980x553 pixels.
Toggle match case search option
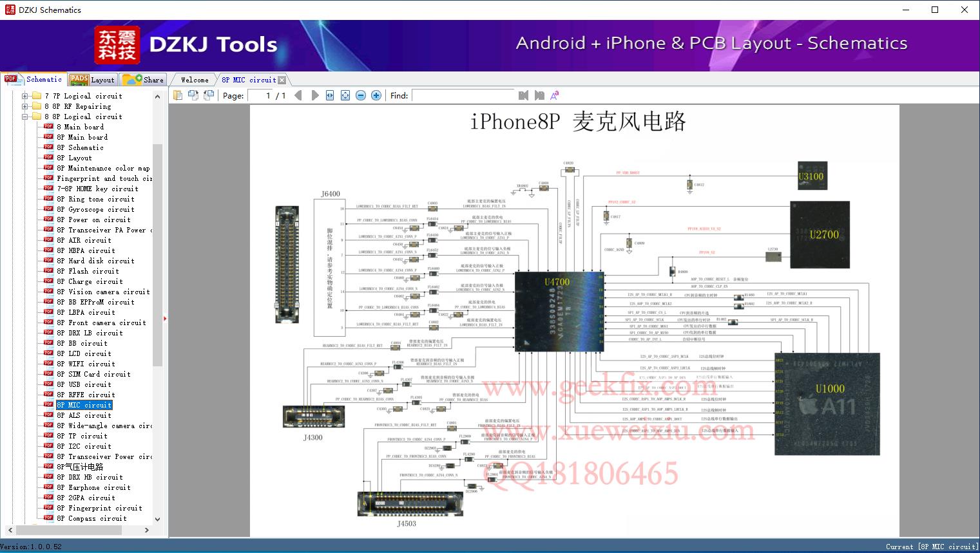pyautogui.click(x=555, y=95)
